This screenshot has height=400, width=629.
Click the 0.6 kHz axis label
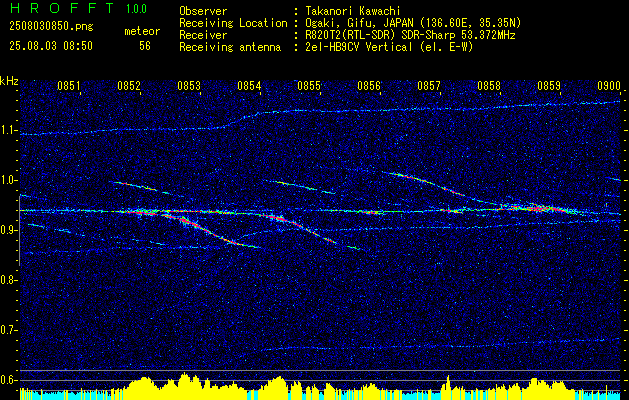(x=8, y=380)
